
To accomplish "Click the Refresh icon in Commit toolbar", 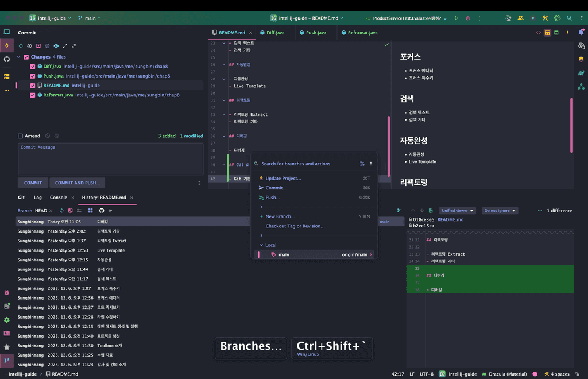I will [21, 46].
